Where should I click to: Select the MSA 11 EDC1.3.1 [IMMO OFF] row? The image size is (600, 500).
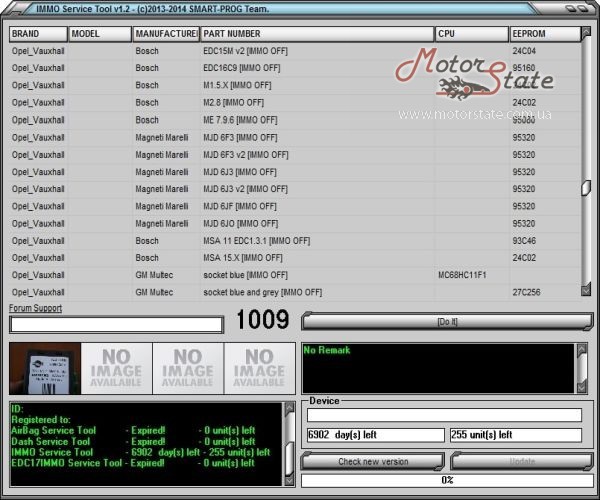294,241
